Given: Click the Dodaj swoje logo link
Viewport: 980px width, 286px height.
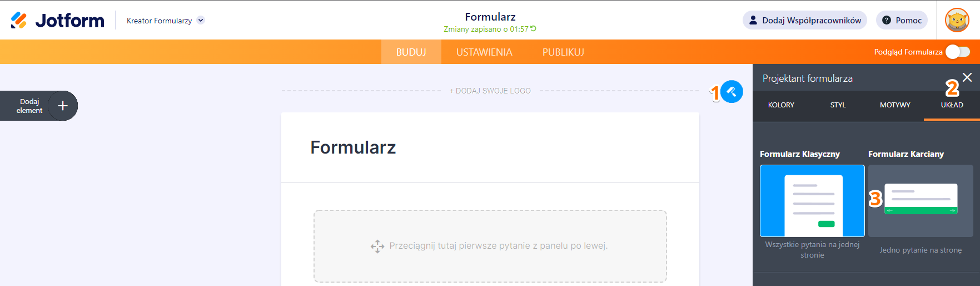Looking at the screenshot, I should point(490,91).
